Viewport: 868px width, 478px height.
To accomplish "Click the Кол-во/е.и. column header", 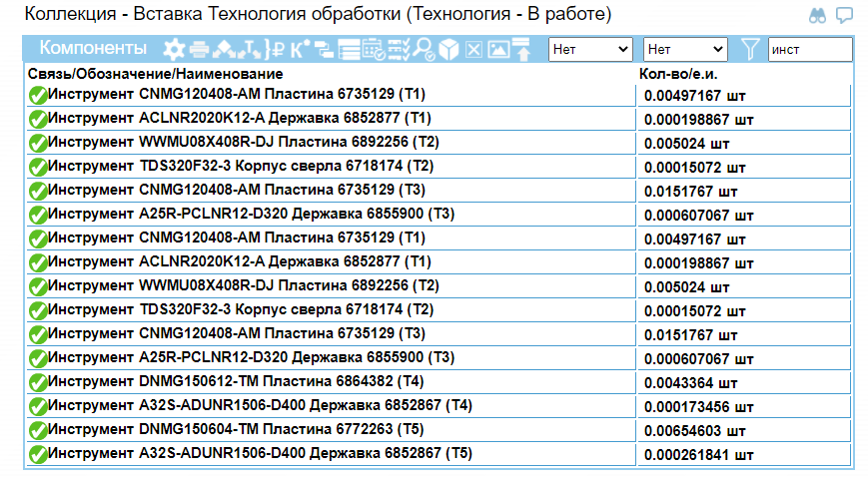I will coord(678,74).
